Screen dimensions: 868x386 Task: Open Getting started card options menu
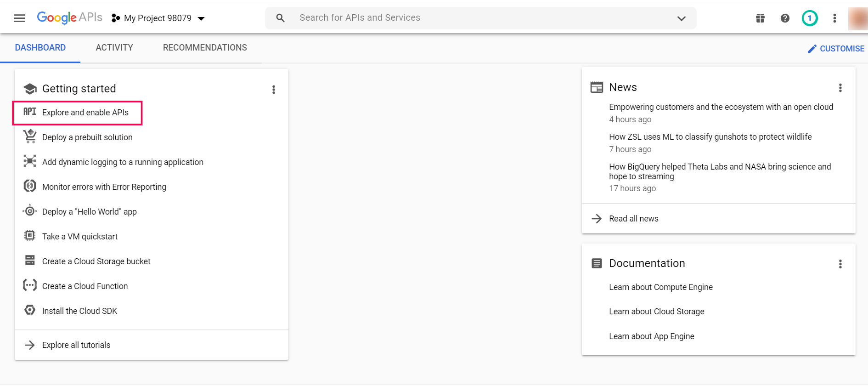tap(274, 90)
